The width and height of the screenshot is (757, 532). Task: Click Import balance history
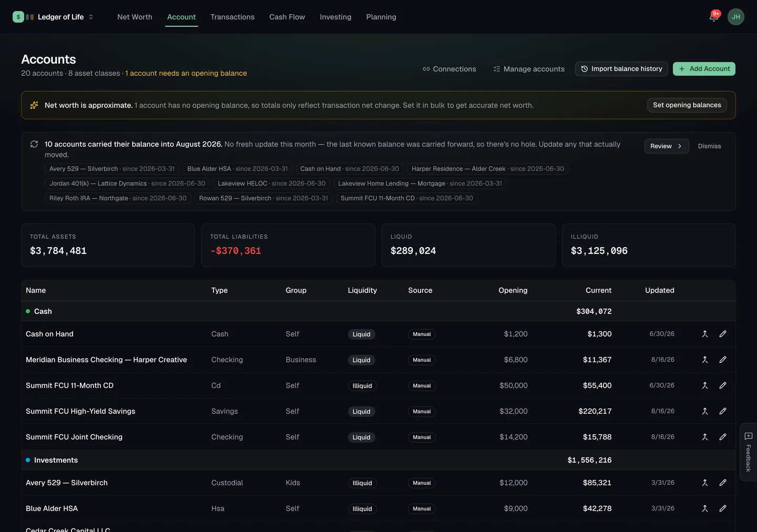(x=621, y=69)
